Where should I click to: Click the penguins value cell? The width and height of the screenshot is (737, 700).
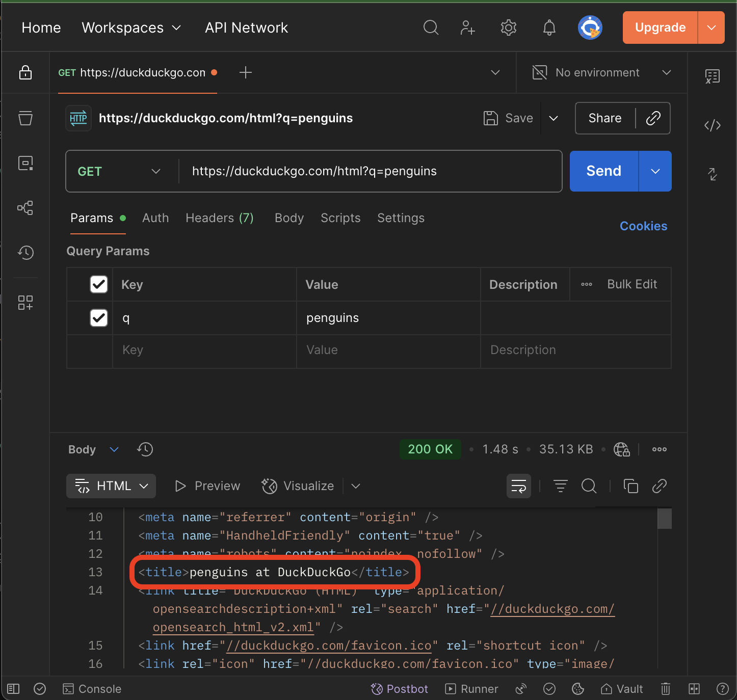click(x=388, y=318)
